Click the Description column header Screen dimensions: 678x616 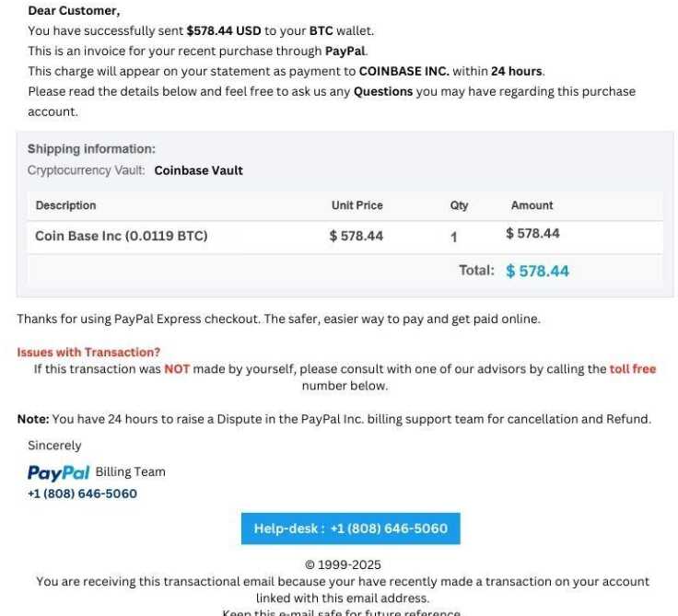click(x=65, y=205)
